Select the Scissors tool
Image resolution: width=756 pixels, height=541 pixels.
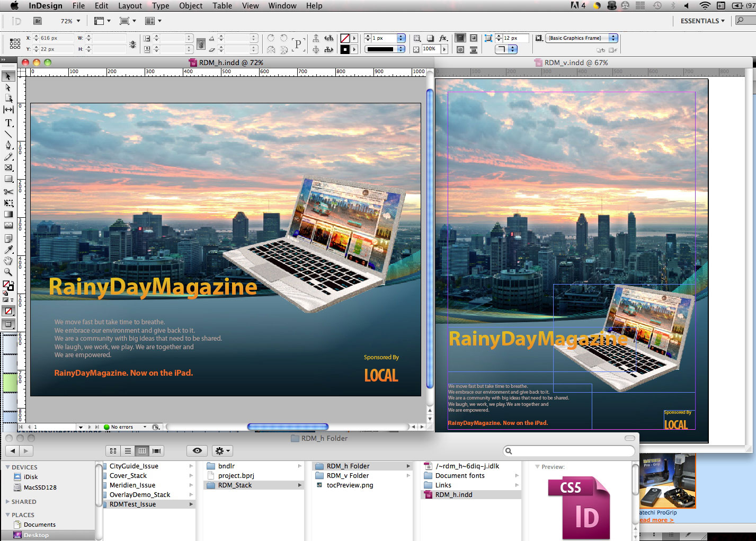(x=8, y=192)
